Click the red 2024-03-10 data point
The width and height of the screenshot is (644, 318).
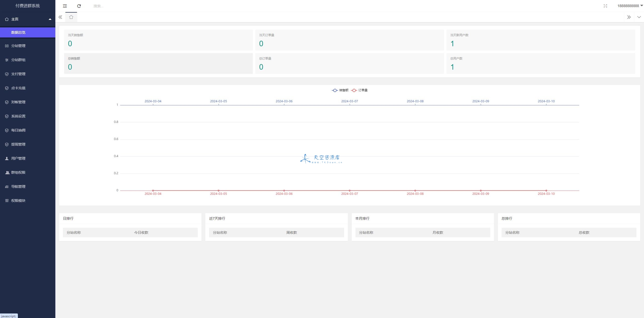coord(546,191)
